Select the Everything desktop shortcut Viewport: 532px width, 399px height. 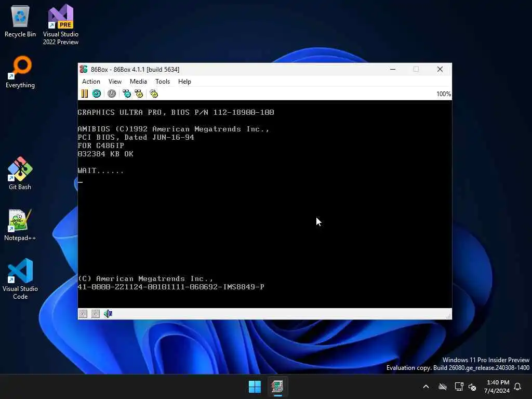[x=20, y=72]
